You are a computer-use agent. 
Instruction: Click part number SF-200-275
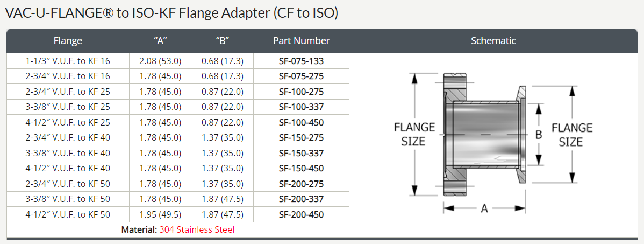[x=301, y=184]
